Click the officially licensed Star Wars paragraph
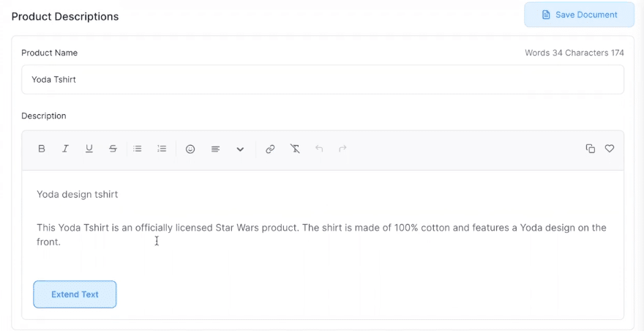Viewport: 644px width, 331px height. (321, 235)
